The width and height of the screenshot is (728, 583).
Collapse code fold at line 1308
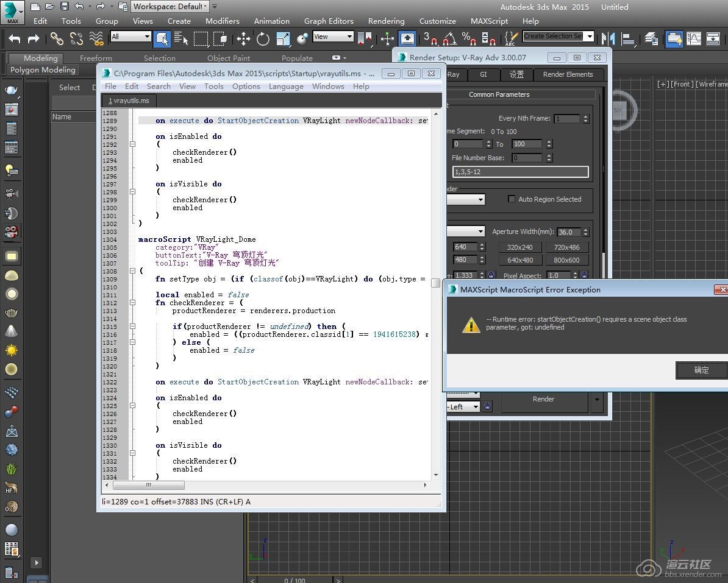[x=132, y=271]
